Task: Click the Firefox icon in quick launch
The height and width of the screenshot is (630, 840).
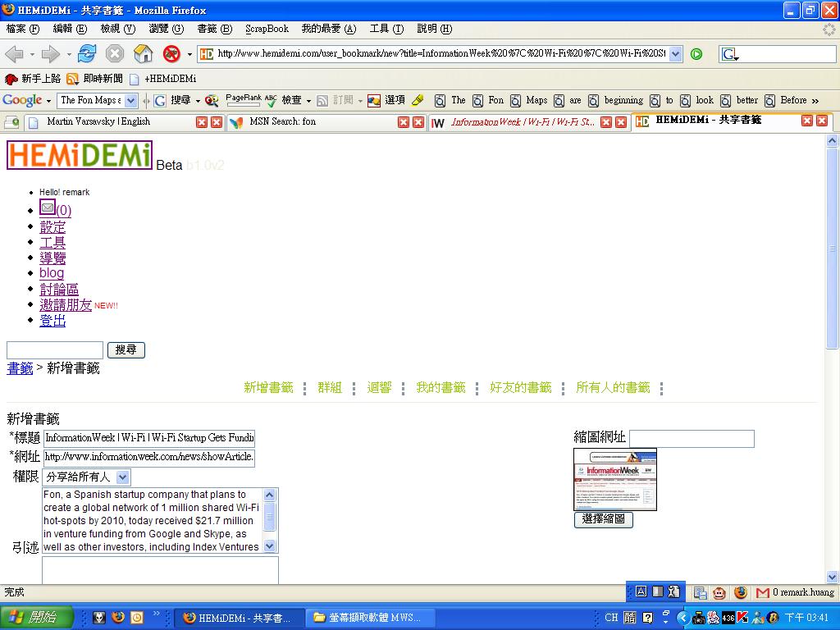Action: 118,617
